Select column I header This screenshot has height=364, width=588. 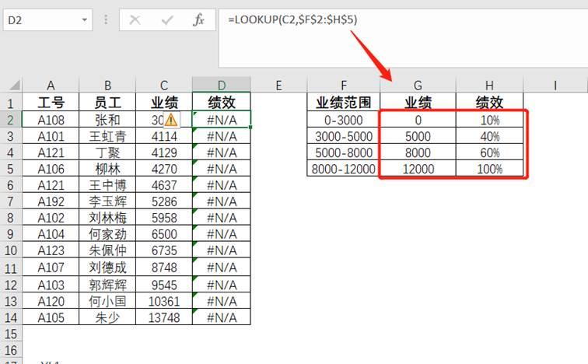click(555, 86)
